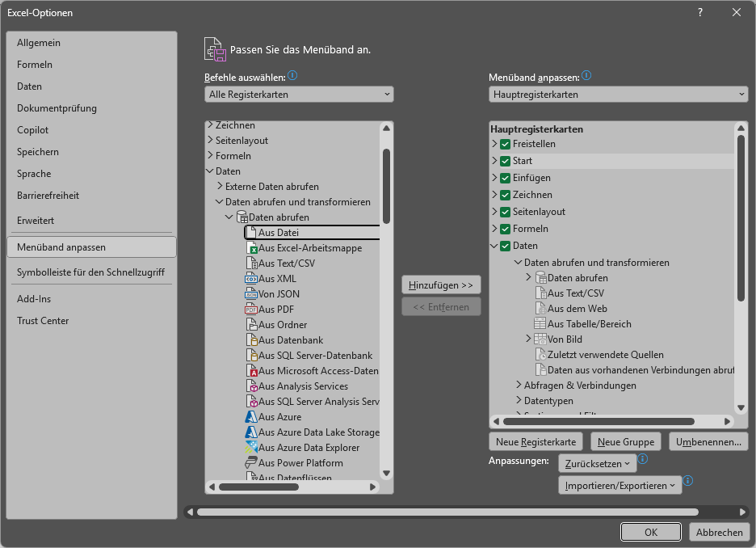The width and height of the screenshot is (756, 548).
Task: Click the Aus Azure Data Lake Storage icon
Action: pyautogui.click(x=252, y=432)
